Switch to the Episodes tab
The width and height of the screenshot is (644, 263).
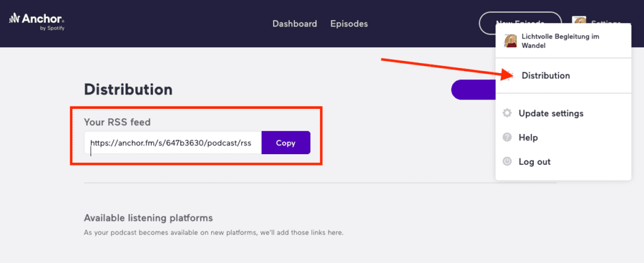click(349, 24)
